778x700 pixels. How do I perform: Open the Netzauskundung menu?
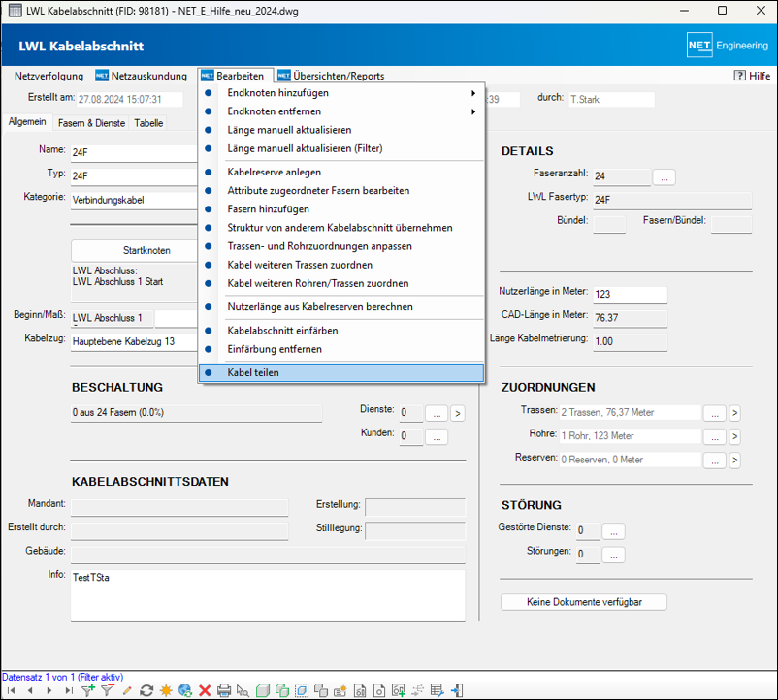pos(142,76)
